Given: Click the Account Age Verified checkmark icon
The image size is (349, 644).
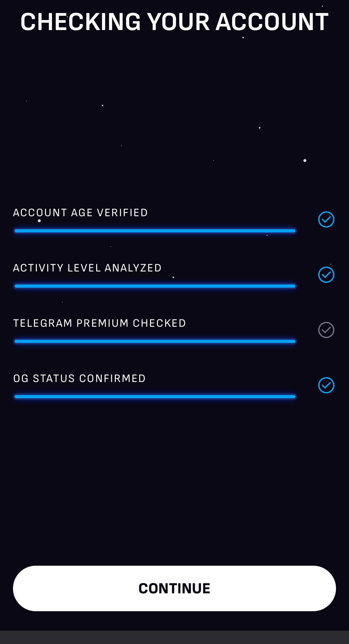Looking at the screenshot, I should (327, 220).
